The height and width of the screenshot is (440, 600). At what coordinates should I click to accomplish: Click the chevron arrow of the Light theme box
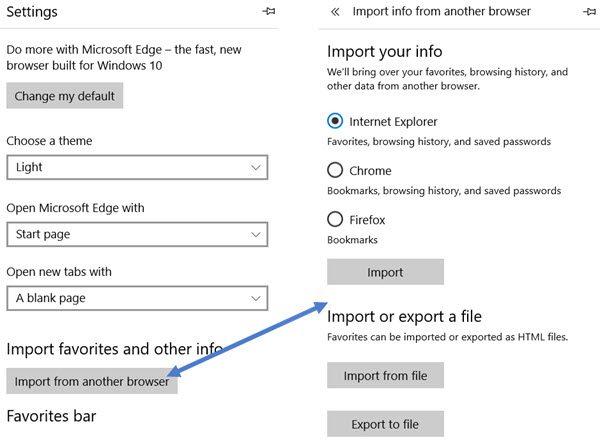coord(256,167)
